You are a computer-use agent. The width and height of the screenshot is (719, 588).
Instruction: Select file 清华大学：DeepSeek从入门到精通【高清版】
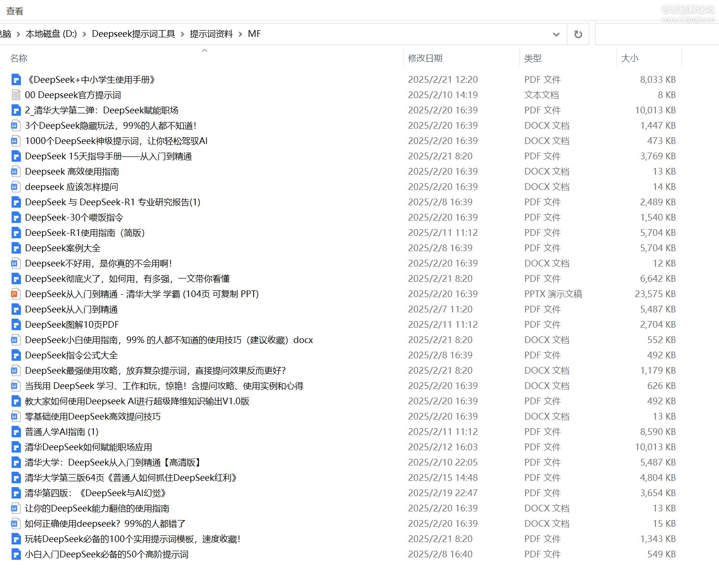coord(113,462)
